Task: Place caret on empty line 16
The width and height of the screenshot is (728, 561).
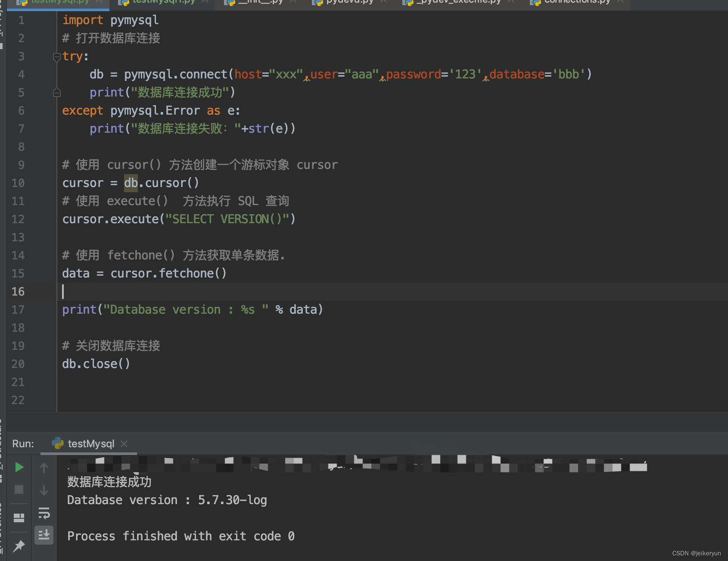Action: 392,292
